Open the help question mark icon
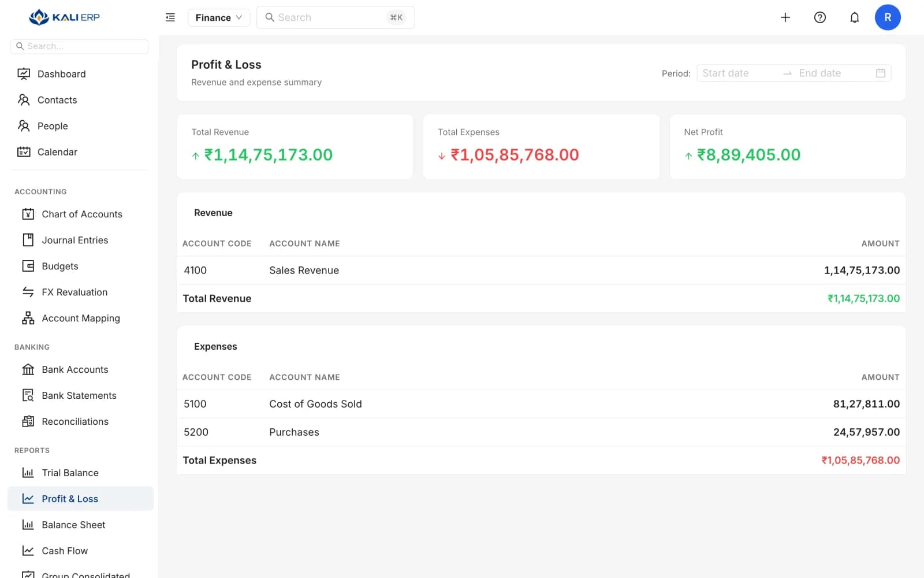The height and width of the screenshot is (578, 924). point(820,17)
